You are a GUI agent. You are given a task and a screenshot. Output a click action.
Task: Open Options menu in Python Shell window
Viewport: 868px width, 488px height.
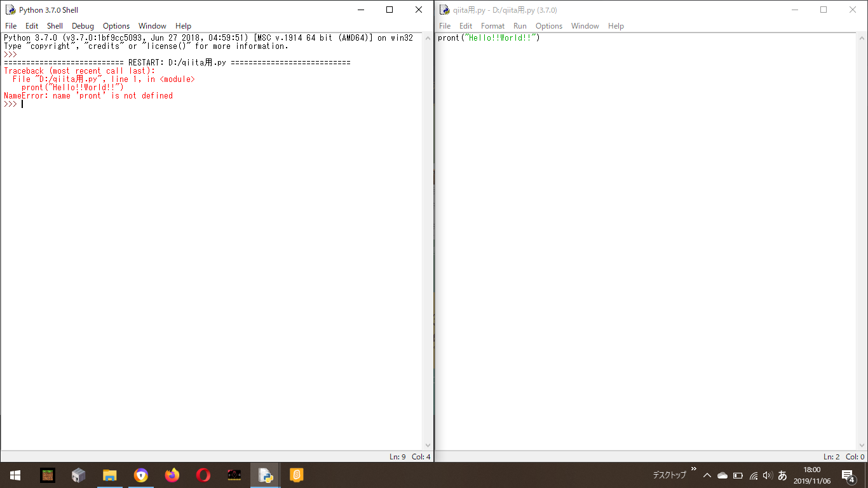116,26
